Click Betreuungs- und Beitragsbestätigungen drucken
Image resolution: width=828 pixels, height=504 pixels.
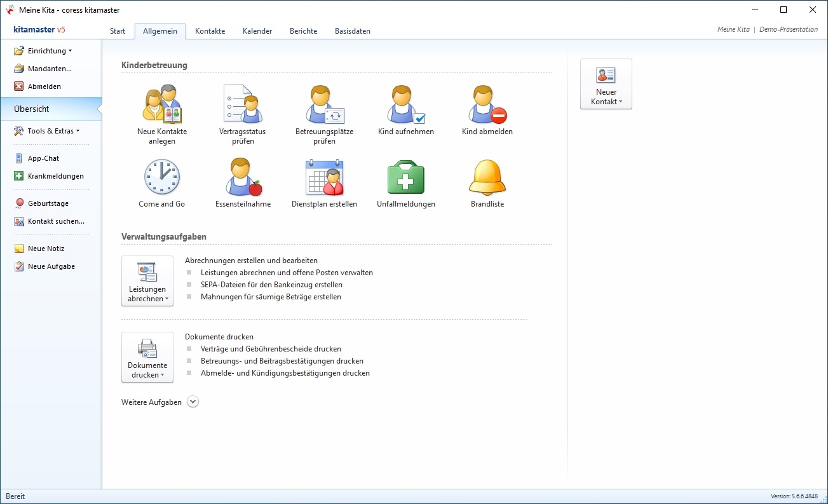pos(282,361)
